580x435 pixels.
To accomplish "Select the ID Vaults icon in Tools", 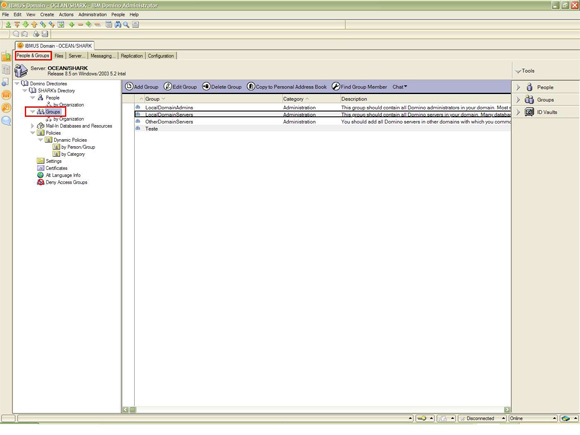I will (x=529, y=112).
